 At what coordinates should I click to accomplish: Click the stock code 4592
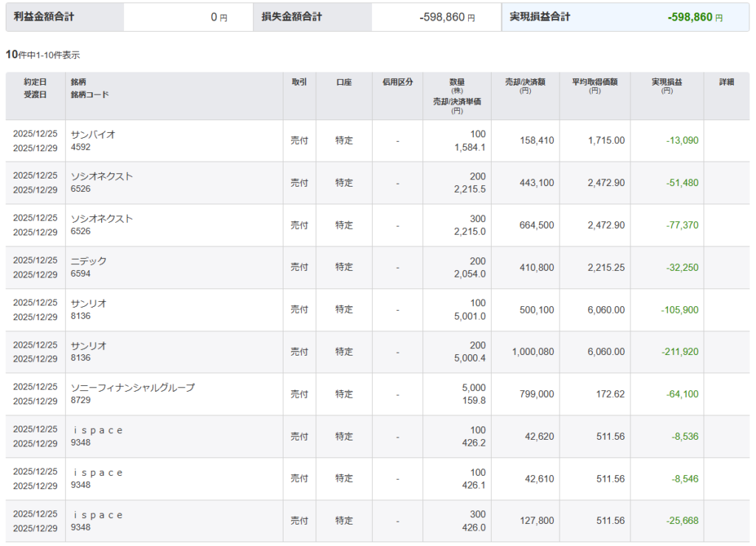(80, 148)
